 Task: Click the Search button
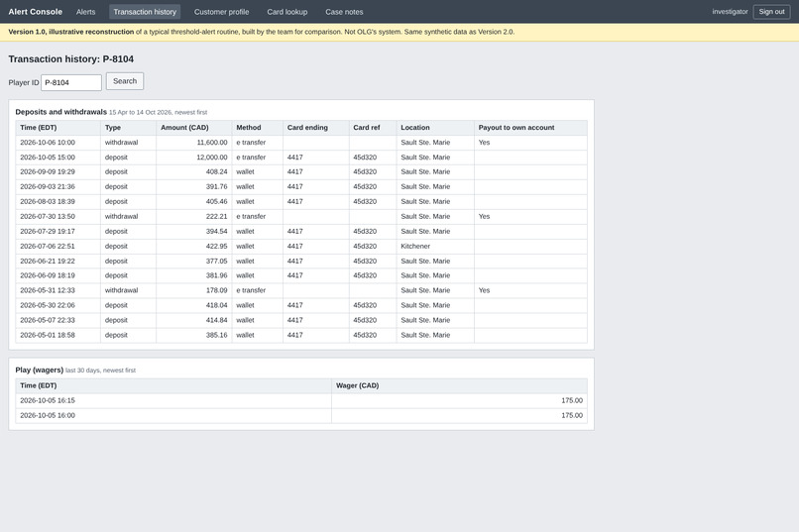pyautogui.click(x=125, y=81)
